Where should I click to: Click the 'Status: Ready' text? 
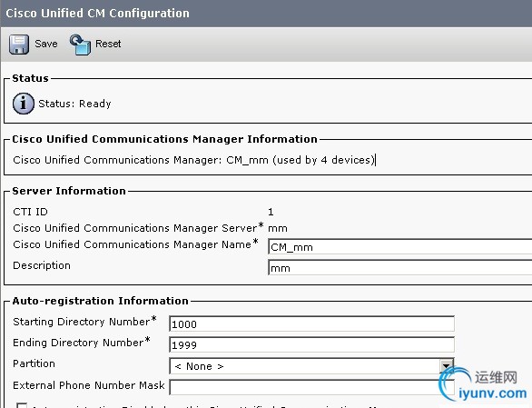tap(74, 104)
